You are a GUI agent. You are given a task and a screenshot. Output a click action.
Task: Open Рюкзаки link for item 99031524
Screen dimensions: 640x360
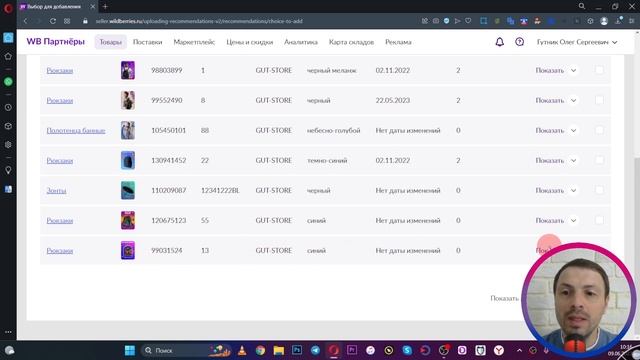tap(60, 251)
